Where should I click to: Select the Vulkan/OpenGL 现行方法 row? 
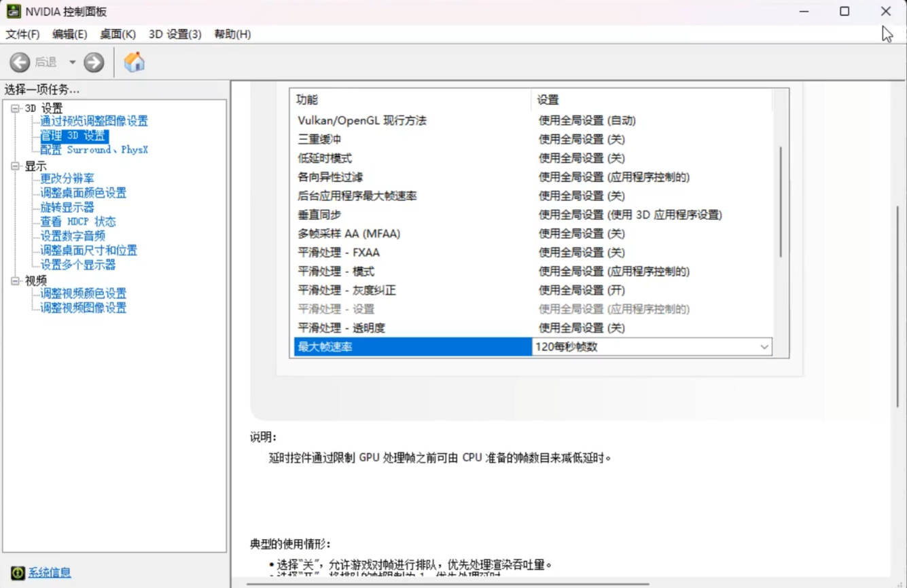tap(533, 120)
